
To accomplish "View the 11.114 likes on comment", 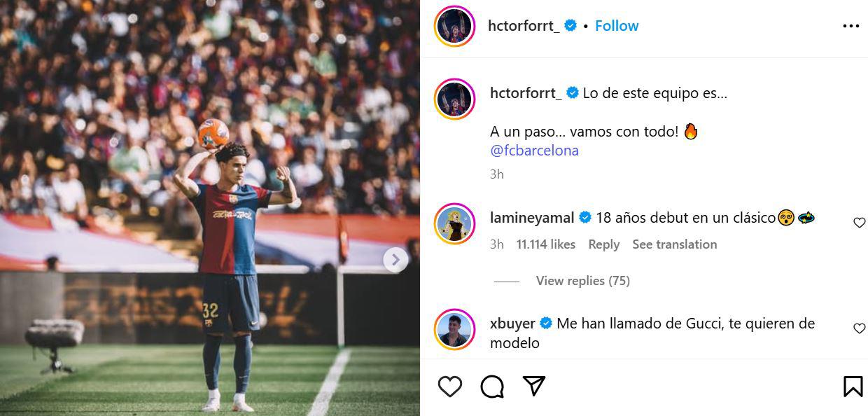I will click(x=545, y=244).
